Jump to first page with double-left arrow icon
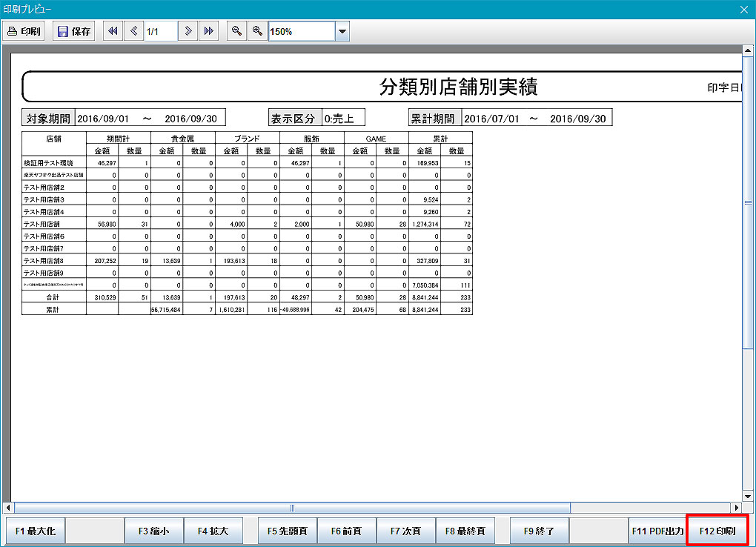Screen dimensions: 756x547 click(x=113, y=31)
